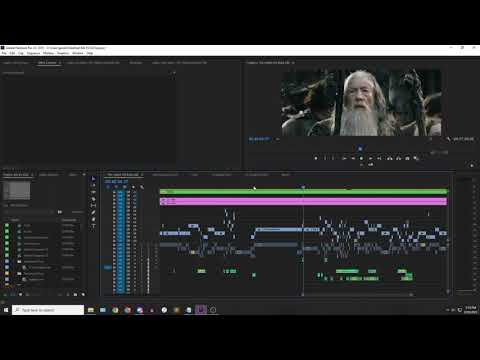Click Go to Out point
This screenshot has height=360, width=480.
point(379,158)
